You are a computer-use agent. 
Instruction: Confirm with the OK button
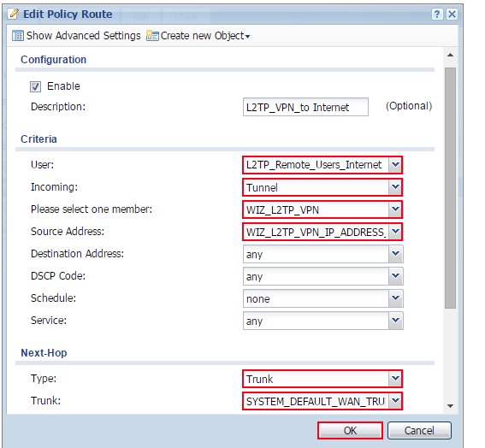pyautogui.click(x=350, y=430)
